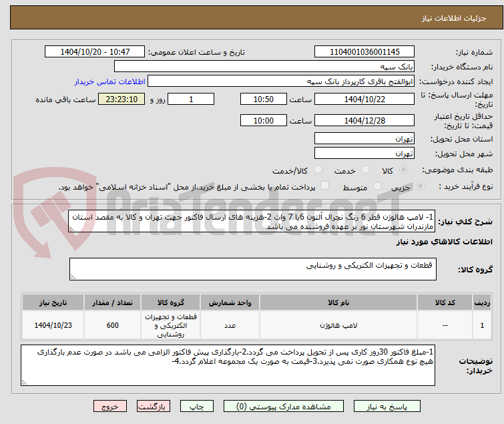504x424 pixels.
Task: Select the کالا/خدمت radio button
Action: pos(318,170)
